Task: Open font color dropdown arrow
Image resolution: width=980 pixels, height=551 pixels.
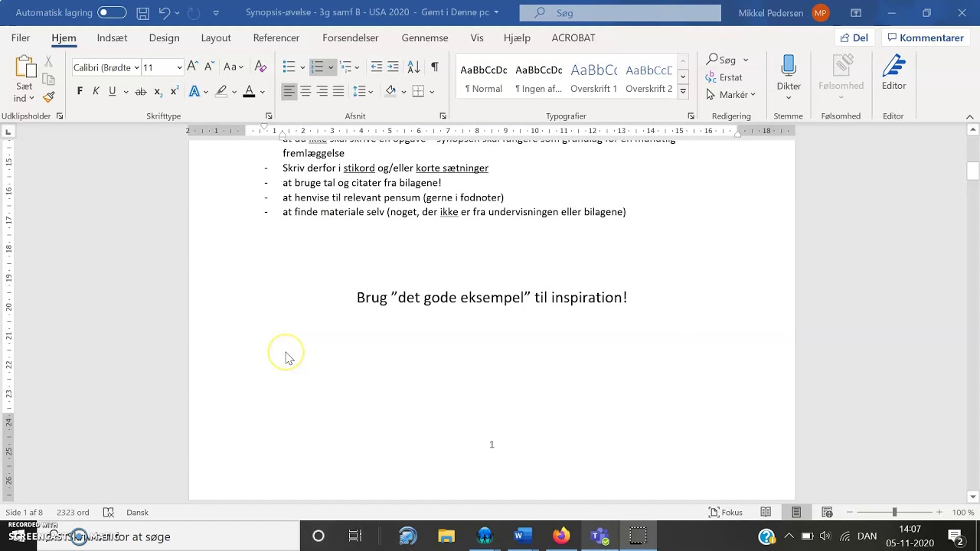Action: pos(262,92)
